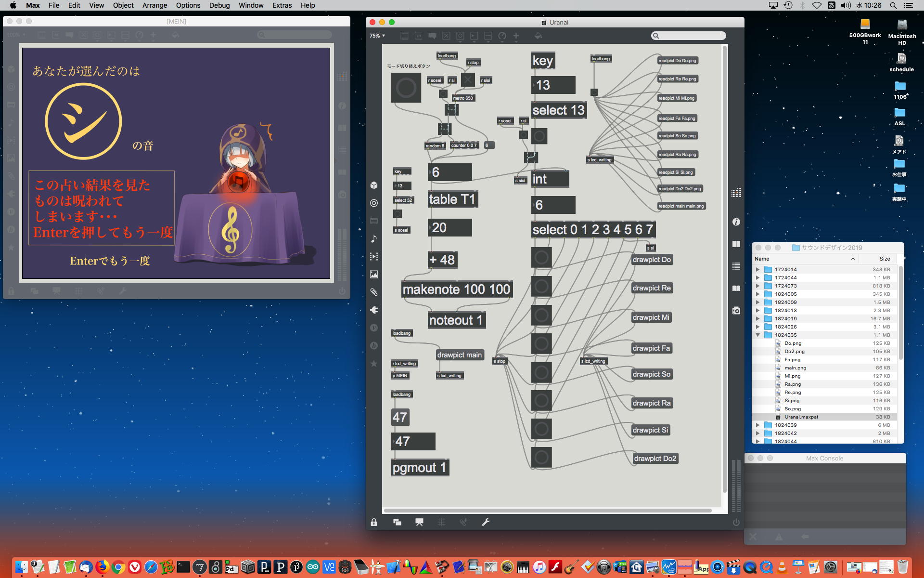Screen dimensions: 924x578
Task: Open the images icon in left sidebar
Action: [374, 275]
